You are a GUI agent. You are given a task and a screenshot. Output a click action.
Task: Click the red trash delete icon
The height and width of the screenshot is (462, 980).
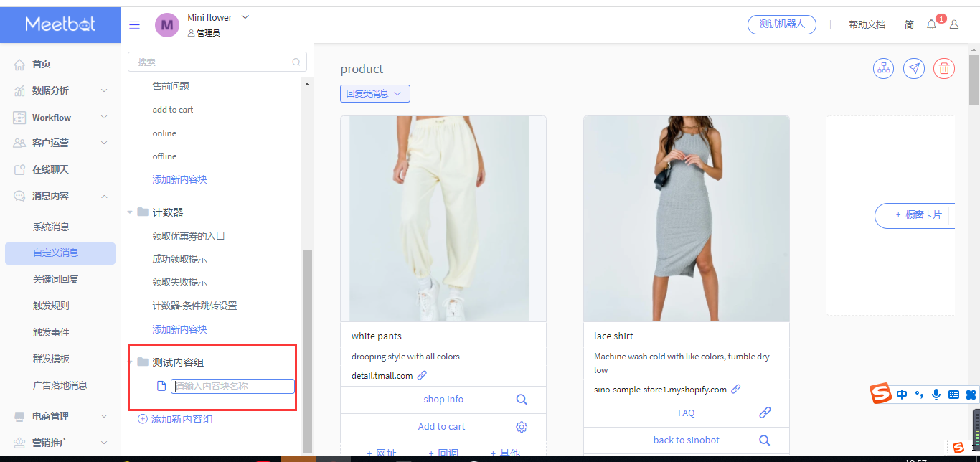[x=944, y=69]
